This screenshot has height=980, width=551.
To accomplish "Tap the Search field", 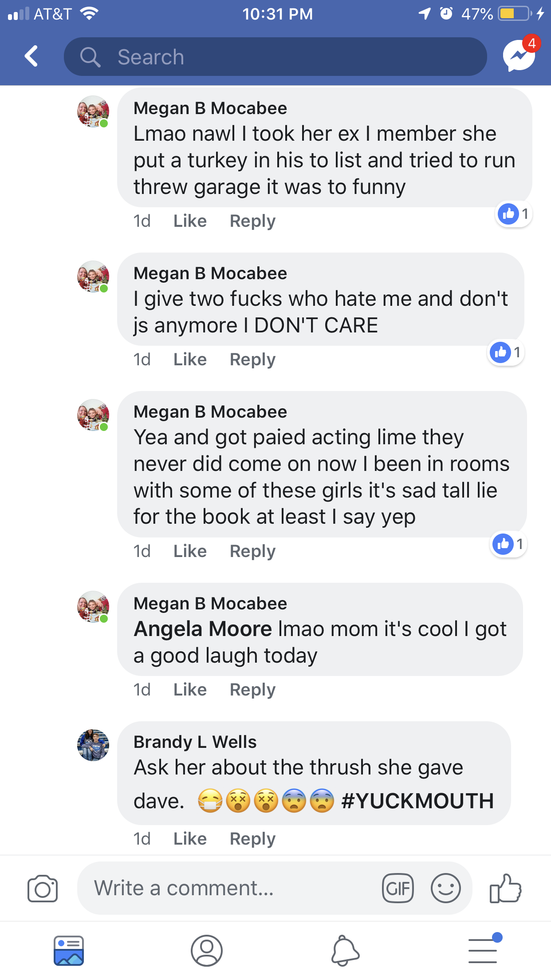I will click(275, 57).
